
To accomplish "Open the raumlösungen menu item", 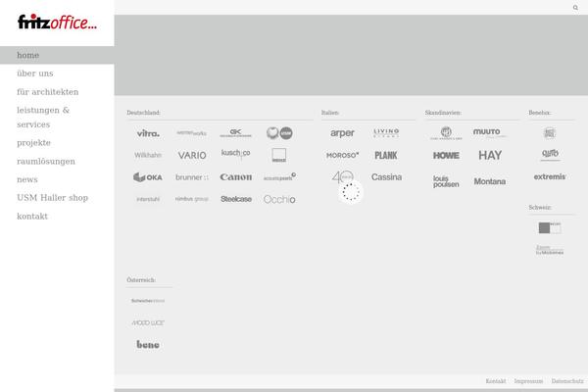I will (x=46, y=162).
